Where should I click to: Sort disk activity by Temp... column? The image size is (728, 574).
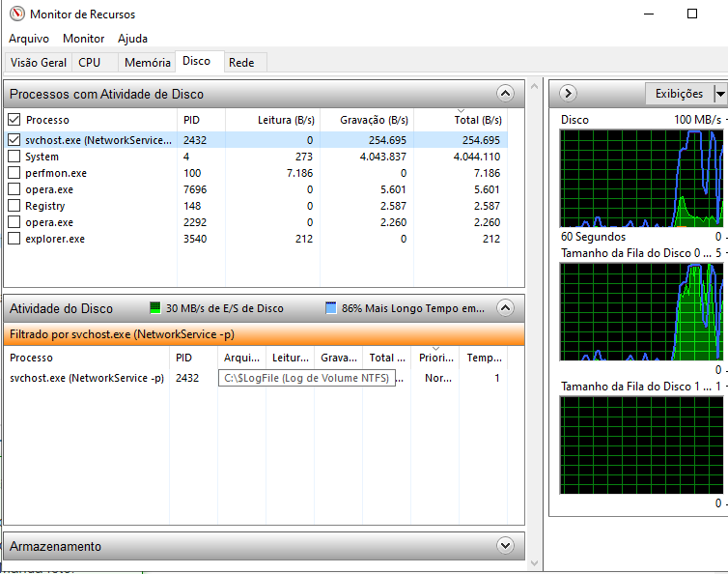coord(484,358)
